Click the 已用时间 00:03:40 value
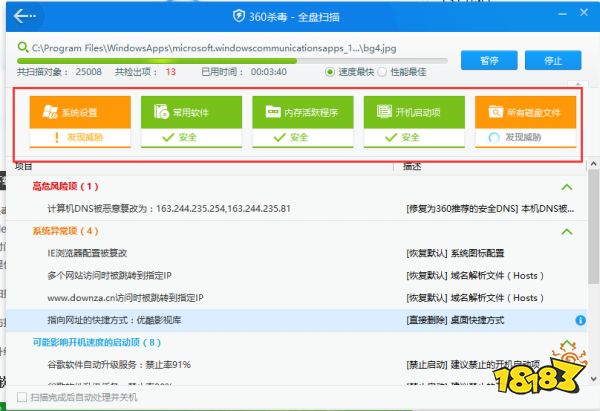The height and width of the screenshot is (411, 600). [269, 72]
